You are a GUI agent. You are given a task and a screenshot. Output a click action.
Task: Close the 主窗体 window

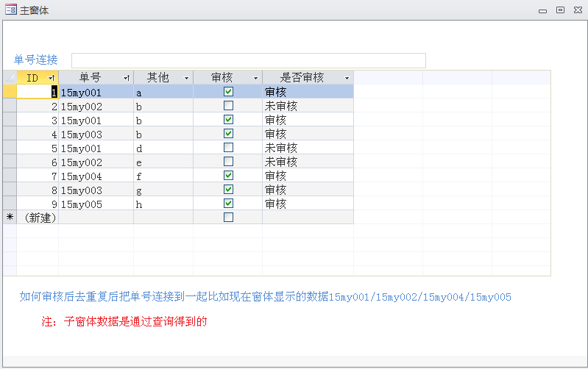pyautogui.click(x=578, y=10)
